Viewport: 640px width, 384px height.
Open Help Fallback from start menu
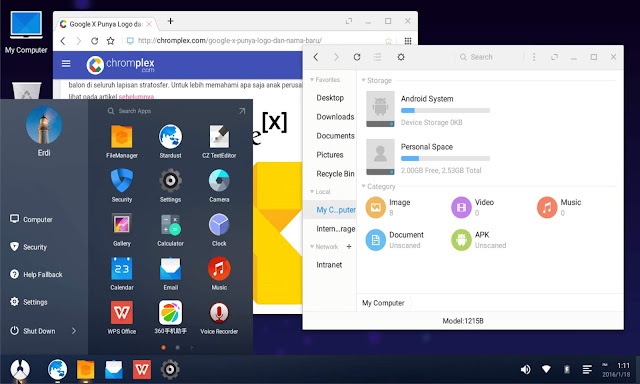36,275
